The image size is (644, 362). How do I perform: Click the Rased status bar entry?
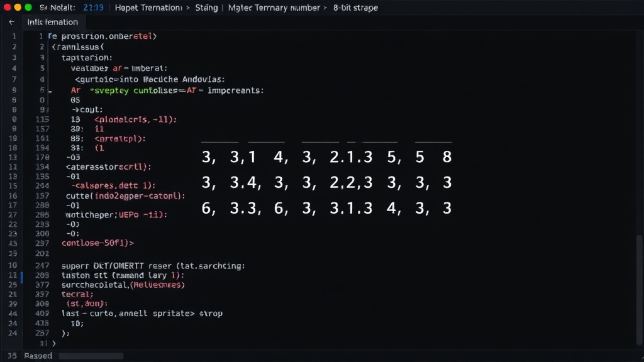(38, 356)
